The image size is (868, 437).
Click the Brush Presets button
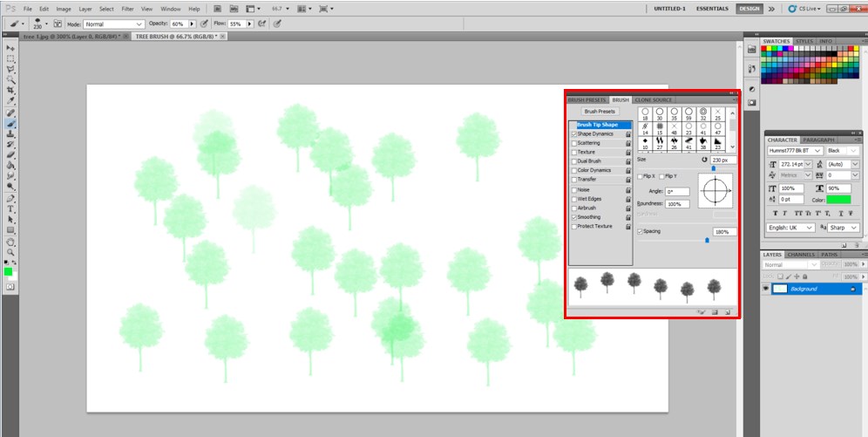pos(600,112)
